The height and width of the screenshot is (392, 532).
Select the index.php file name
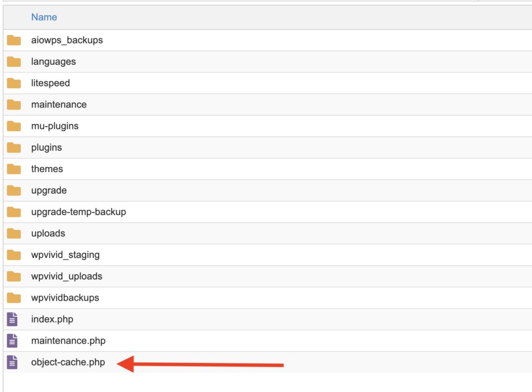point(52,319)
